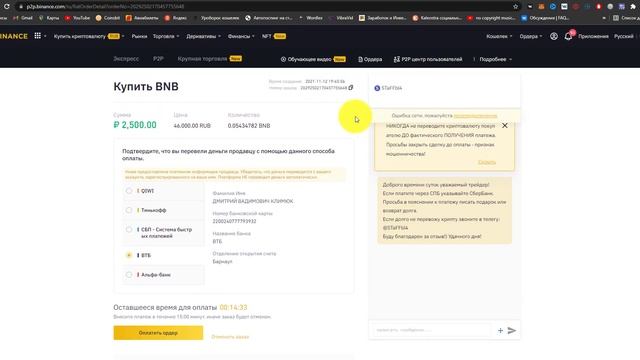Open the Binance apps grid icon

tap(38, 36)
